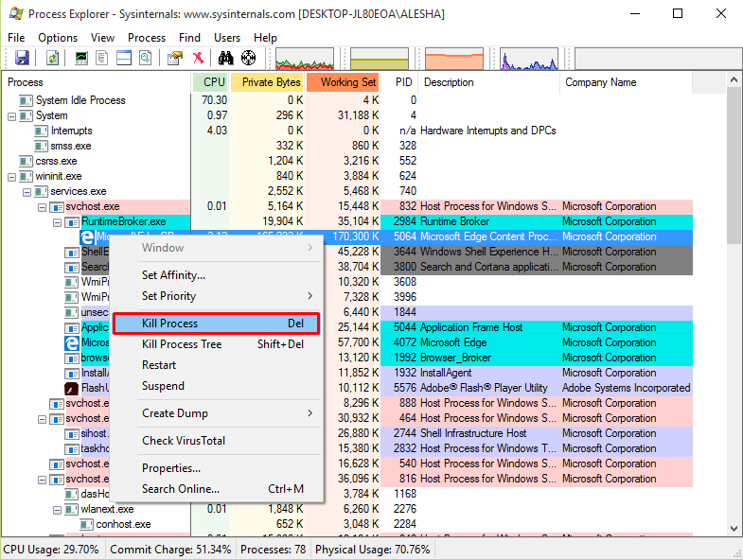Click Check VirusTotal in the context menu
The image size is (743, 560).
pyautogui.click(x=219, y=441)
